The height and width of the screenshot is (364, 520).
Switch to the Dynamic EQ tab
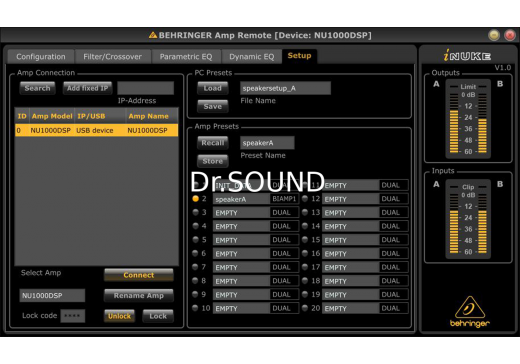251,57
